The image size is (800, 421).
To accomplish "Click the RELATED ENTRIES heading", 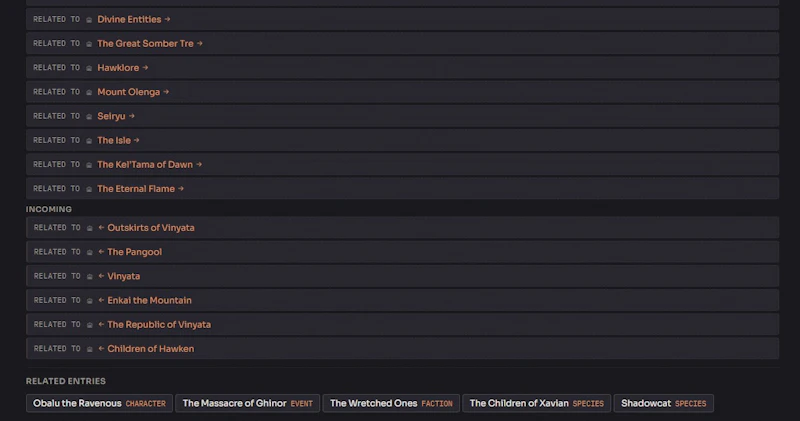I will click(x=66, y=381).
